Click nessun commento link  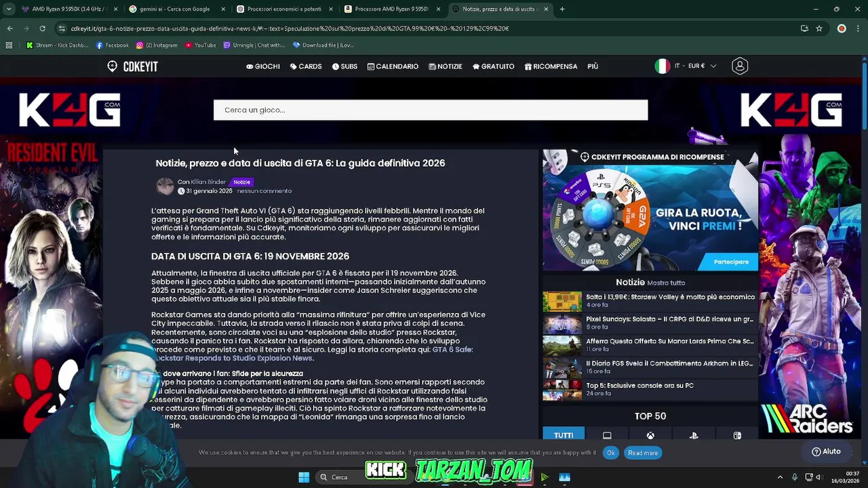click(x=264, y=191)
